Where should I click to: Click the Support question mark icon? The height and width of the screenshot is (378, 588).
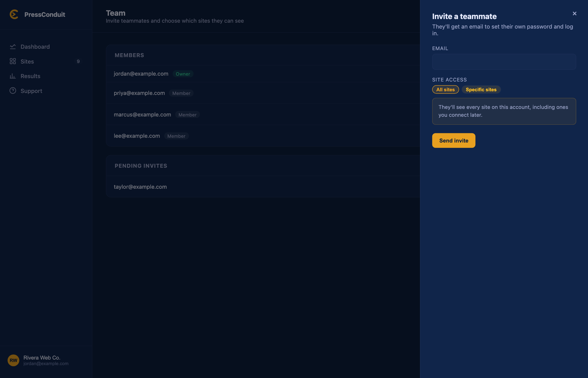(x=13, y=91)
